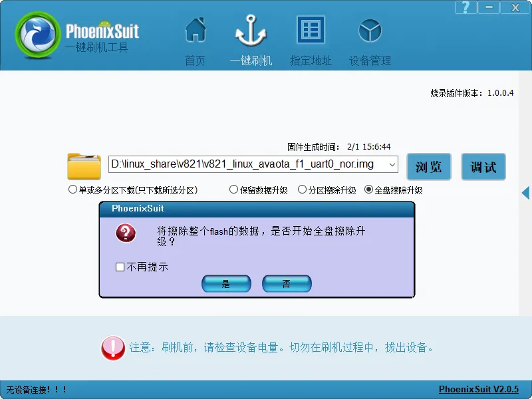Image resolution: width=532 pixels, height=399 pixels.
Task: Click the red exclamation warning icon
Action: click(x=113, y=348)
